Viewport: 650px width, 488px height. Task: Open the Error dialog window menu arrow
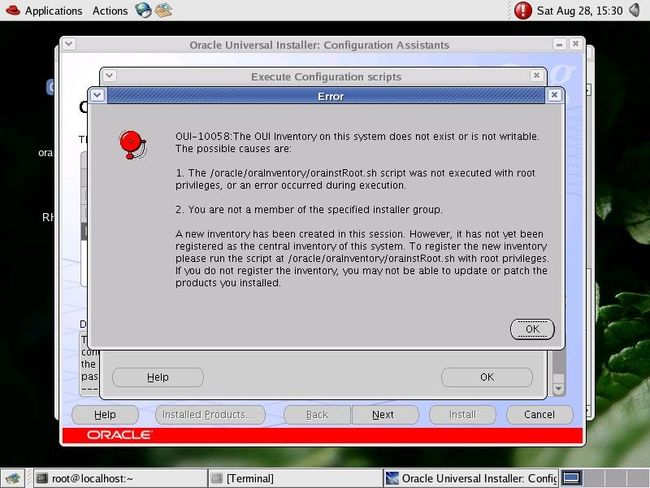click(97, 95)
